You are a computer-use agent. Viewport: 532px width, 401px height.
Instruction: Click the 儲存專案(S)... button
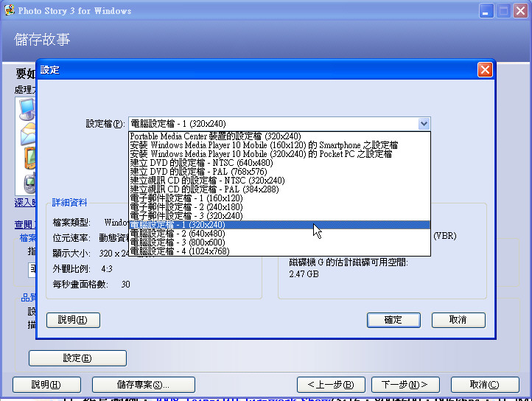click(143, 385)
